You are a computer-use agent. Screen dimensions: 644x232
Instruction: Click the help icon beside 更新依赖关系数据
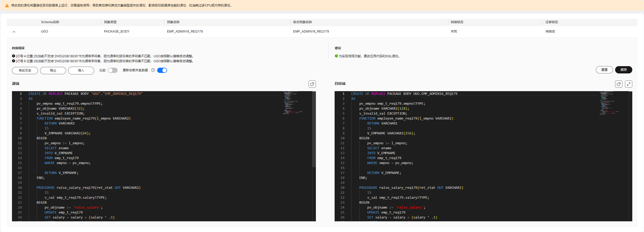pos(153,70)
